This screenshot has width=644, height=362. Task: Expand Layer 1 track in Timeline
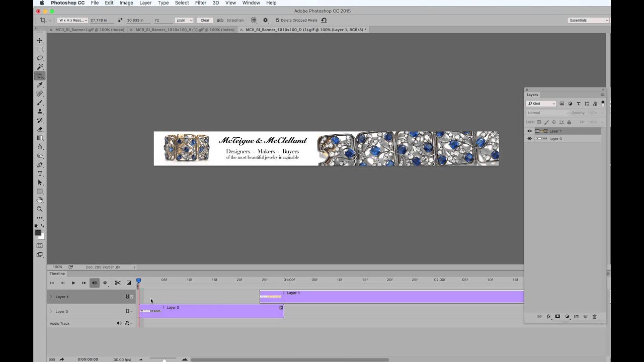pos(51,297)
